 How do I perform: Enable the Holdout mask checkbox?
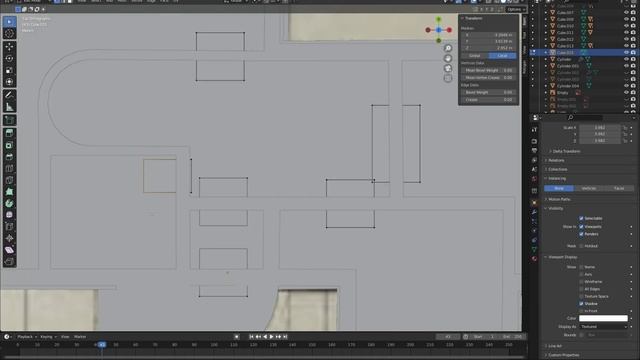click(x=581, y=246)
